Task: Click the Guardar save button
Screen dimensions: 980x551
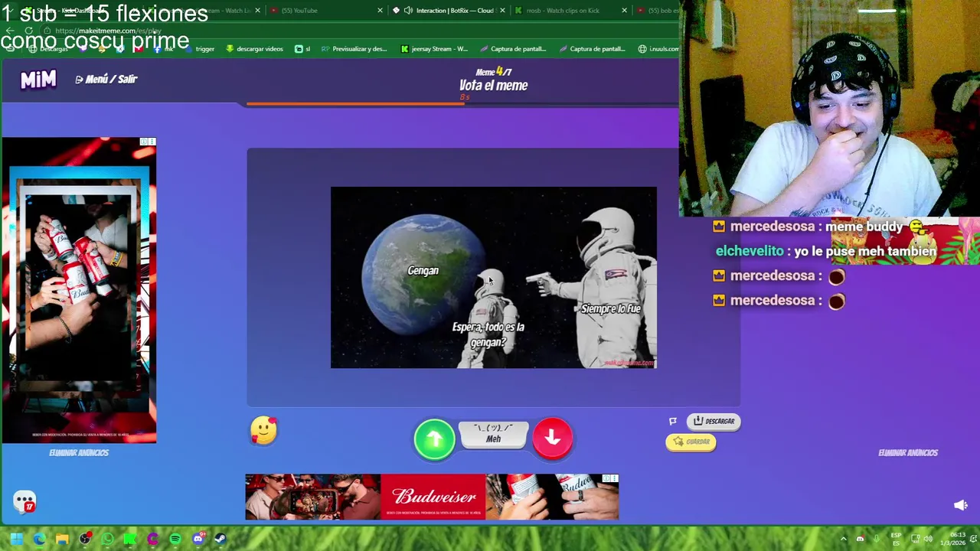Action: [x=691, y=442]
